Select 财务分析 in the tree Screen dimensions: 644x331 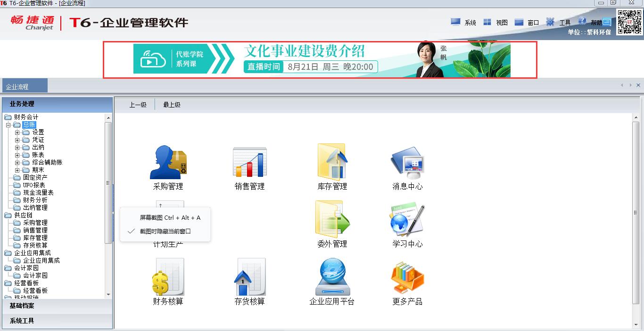(x=35, y=200)
